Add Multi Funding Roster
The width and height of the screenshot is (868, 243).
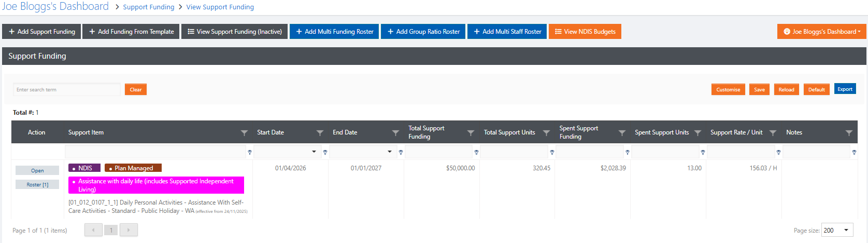pyautogui.click(x=334, y=32)
